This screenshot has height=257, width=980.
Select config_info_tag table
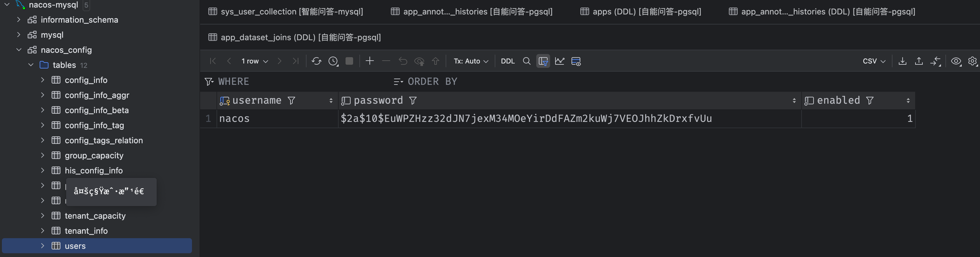[94, 125]
